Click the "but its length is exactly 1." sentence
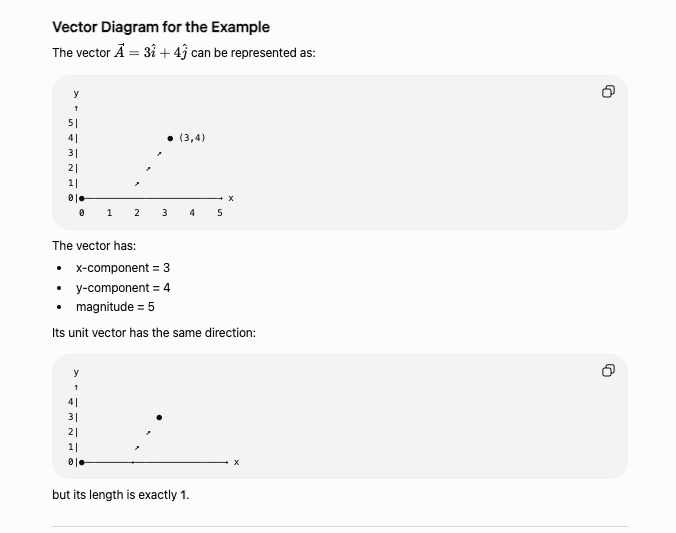Image resolution: width=676 pixels, height=533 pixels. pos(121,495)
